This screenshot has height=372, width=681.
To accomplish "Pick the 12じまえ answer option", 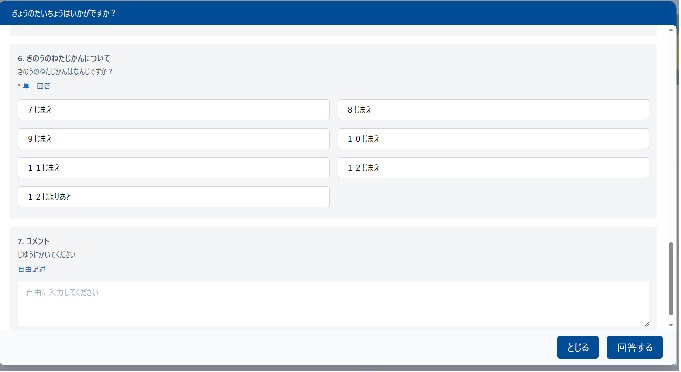I will tap(493, 168).
